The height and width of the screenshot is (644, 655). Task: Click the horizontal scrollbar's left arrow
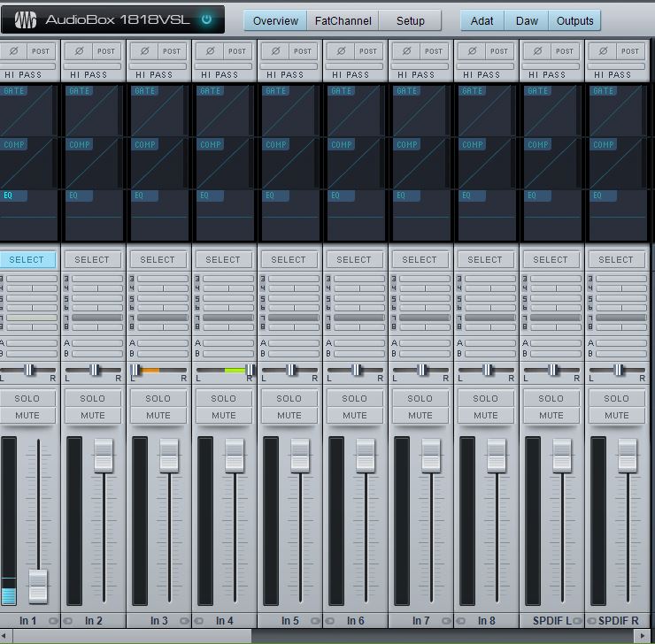click(x=7, y=636)
